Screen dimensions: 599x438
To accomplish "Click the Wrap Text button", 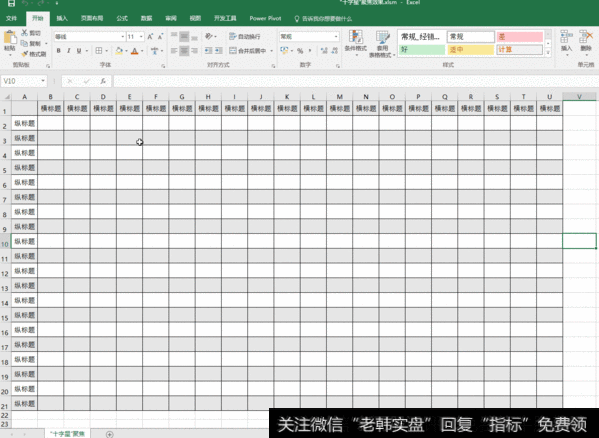I will point(244,37).
